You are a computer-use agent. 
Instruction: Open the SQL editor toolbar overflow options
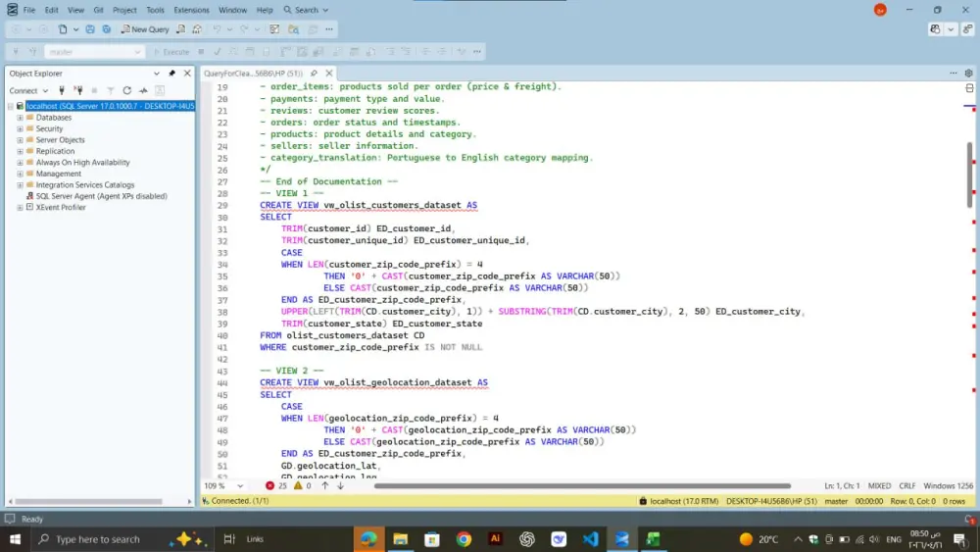tap(477, 52)
